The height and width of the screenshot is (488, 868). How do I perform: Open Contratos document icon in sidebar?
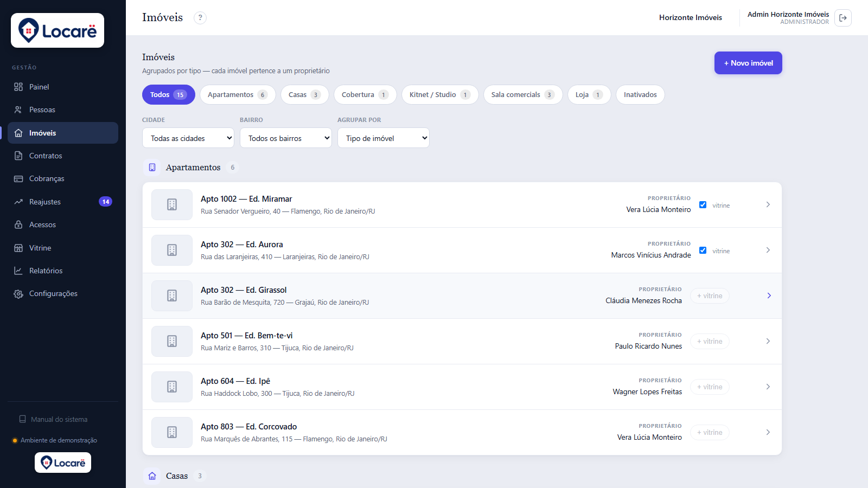[x=18, y=156]
